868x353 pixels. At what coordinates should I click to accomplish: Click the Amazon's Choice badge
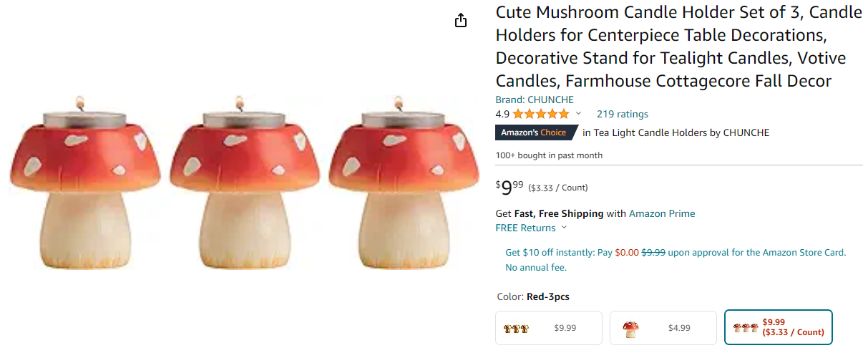(x=533, y=132)
